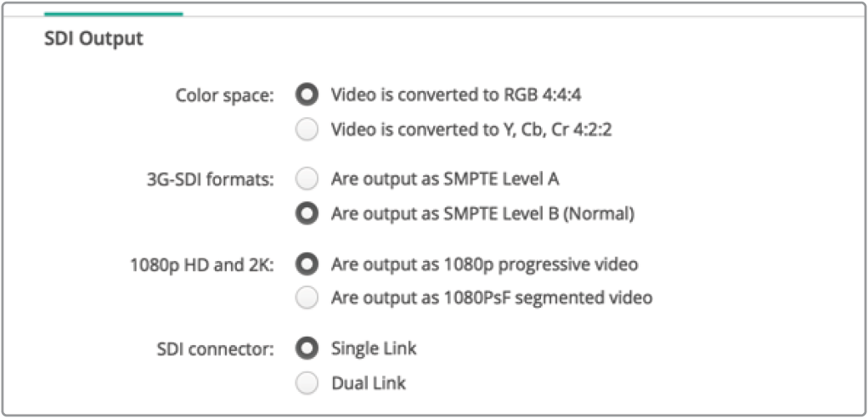The height and width of the screenshot is (419, 868).
Task: Click the 'Single Link' option text
Action: coord(374,348)
